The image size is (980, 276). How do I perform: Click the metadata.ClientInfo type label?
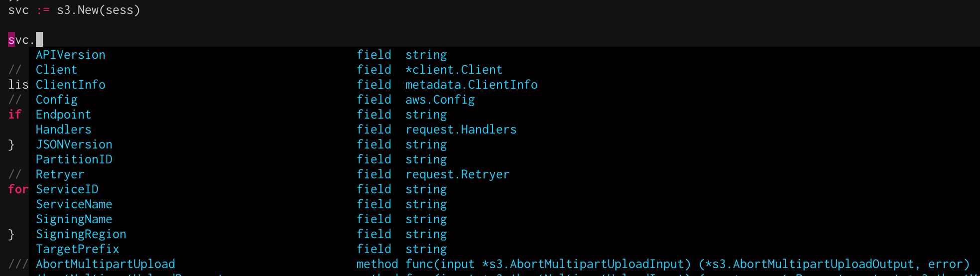click(471, 85)
